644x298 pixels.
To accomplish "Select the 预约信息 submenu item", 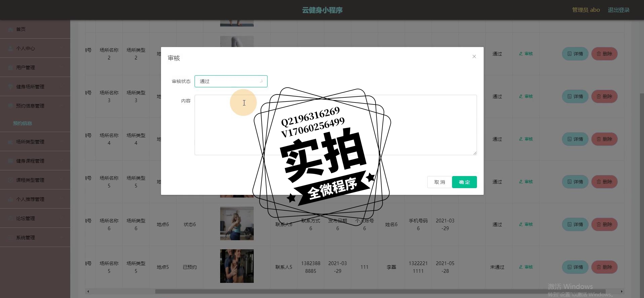I will [x=23, y=123].
